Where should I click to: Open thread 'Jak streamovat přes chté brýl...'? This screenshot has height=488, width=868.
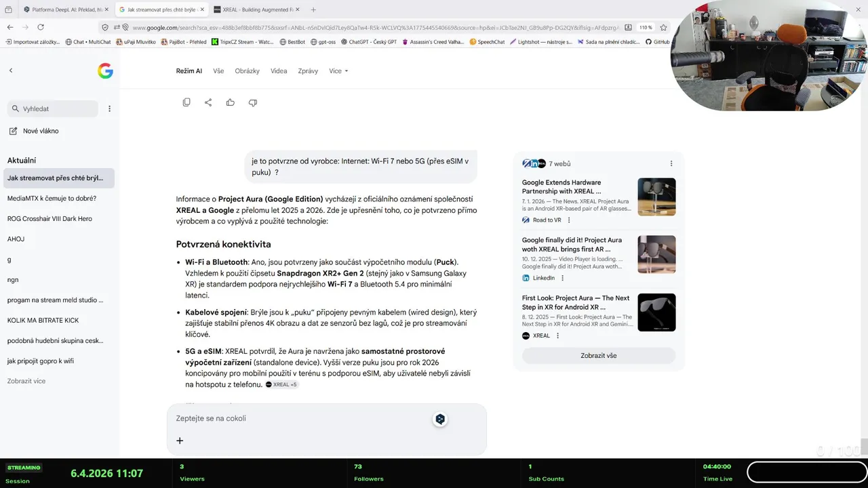coord(58,178)
